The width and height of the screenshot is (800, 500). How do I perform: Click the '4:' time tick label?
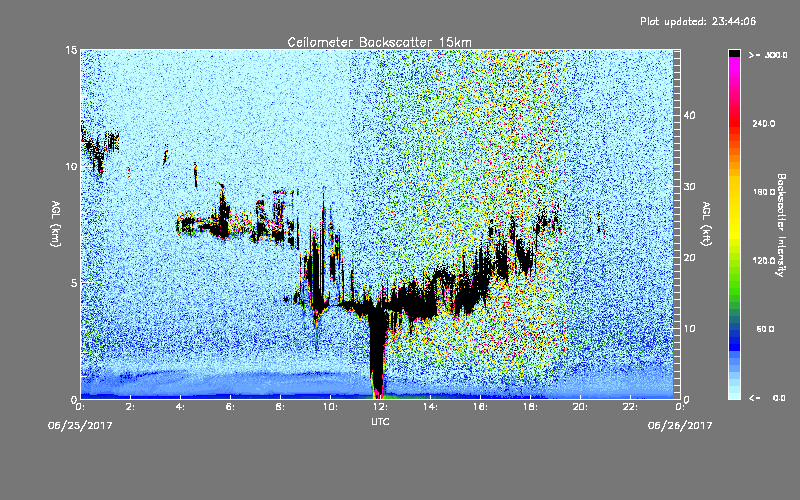180,407
